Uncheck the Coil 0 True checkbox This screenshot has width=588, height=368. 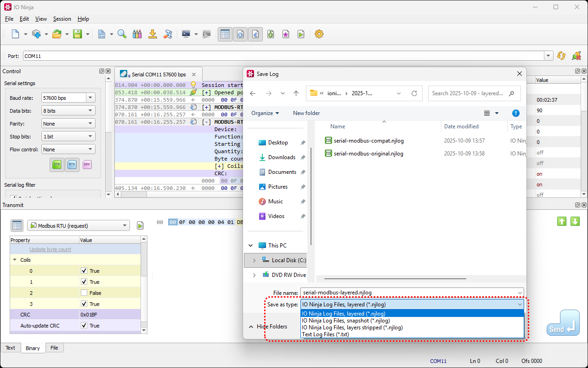[x=84, y=271]
